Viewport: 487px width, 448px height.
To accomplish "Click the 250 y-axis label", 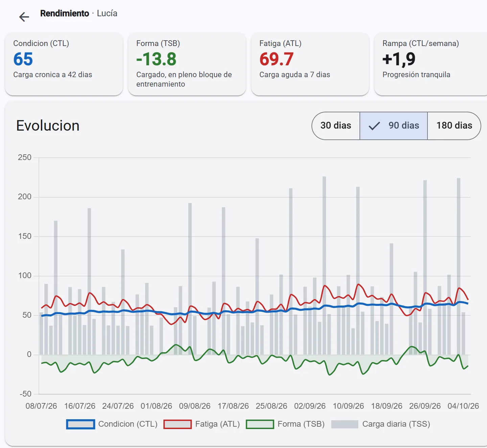I will (25, 157).
